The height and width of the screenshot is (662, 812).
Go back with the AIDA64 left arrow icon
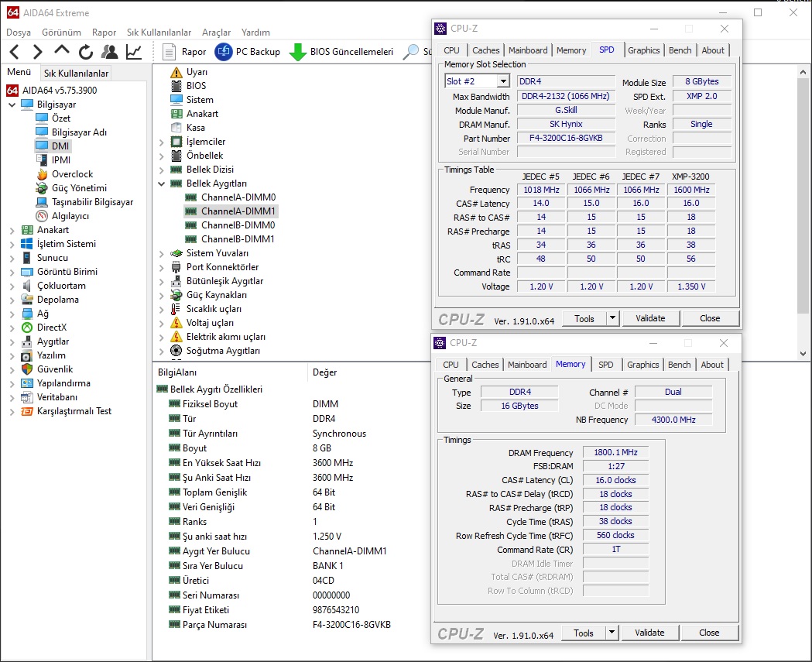pyautogui.click(x=15, y=52)
